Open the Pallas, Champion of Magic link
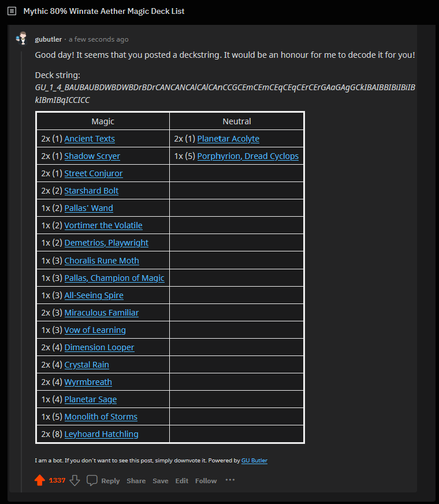439x504 pixels. pos(114,277)
